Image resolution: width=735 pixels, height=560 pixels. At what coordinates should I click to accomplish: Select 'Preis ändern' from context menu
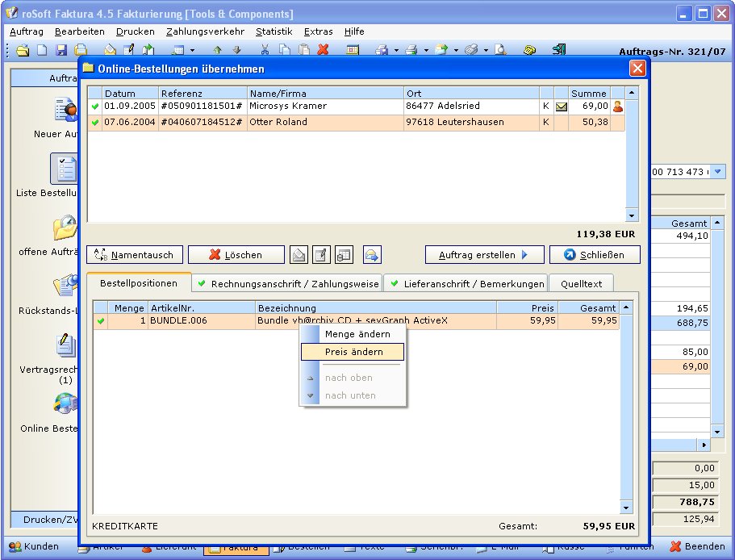click(x=353, y=352)
